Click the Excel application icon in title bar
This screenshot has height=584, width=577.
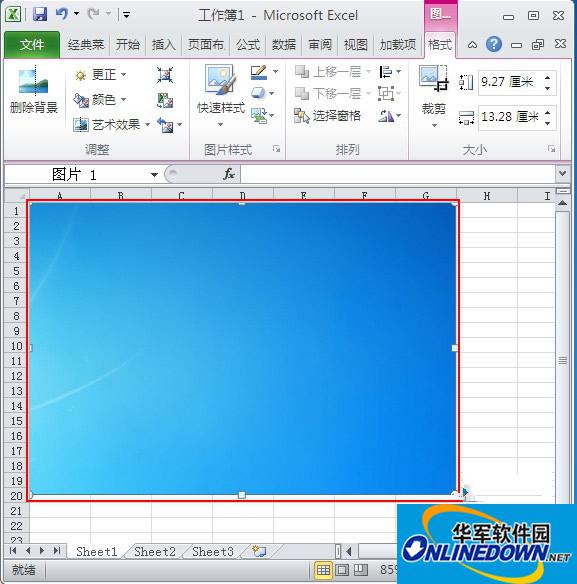pyautogui.click(x=13, y=15)
